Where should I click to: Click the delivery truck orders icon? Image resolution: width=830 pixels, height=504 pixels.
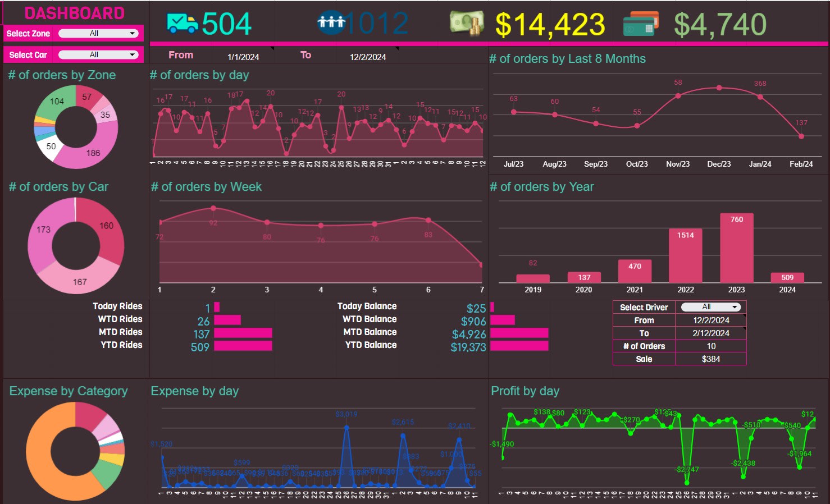pyautogui.click(x=183, y=23)
